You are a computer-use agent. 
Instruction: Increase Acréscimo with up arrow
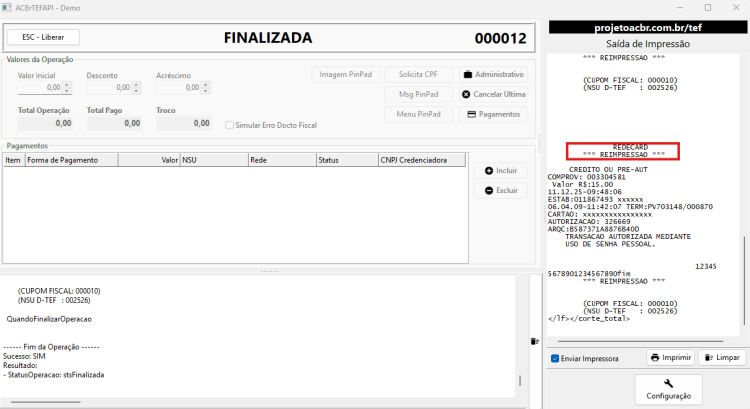click(x=206, y=85)
